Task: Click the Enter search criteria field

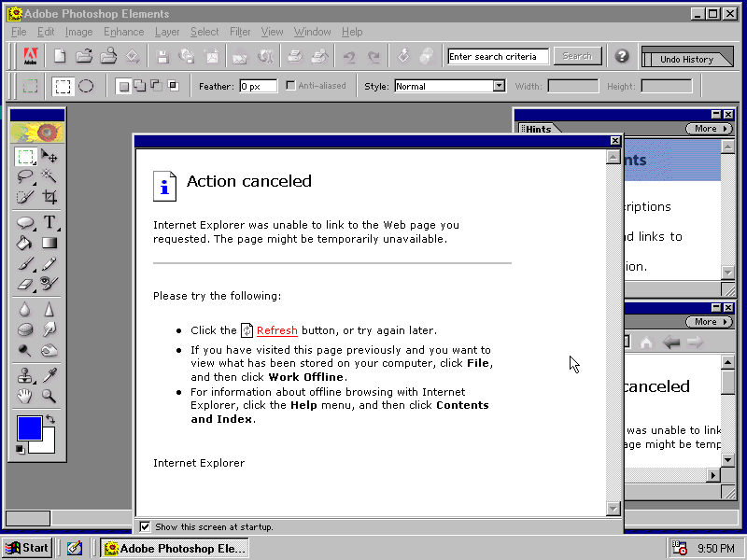Action: 498,56
